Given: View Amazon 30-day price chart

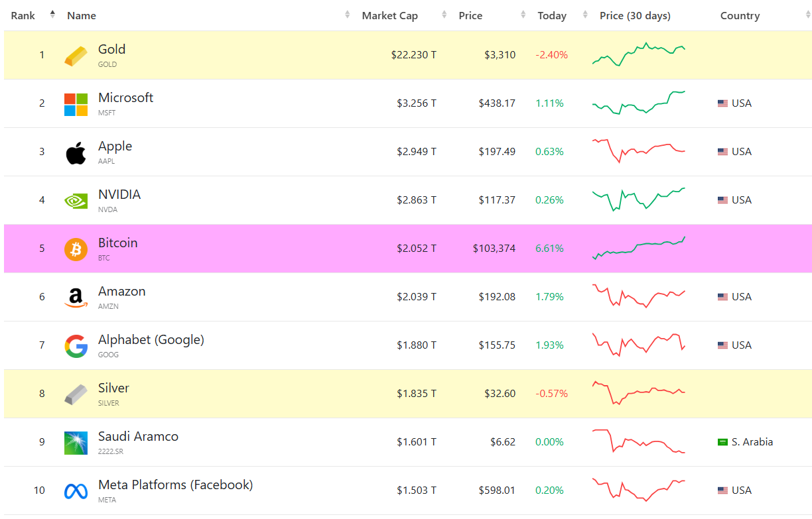Looking at the screenshot, I should coord(639,296).
